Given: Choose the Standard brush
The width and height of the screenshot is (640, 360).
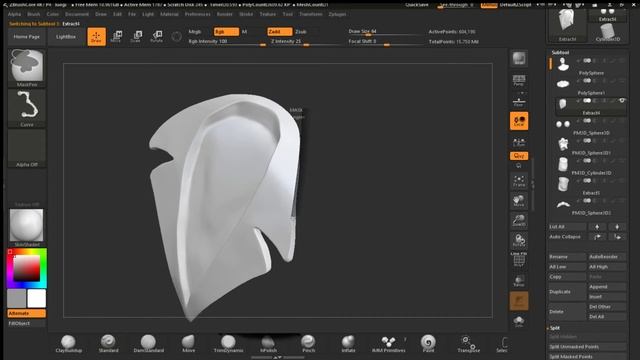Looking at the screenshot, I should pos(108,344).
